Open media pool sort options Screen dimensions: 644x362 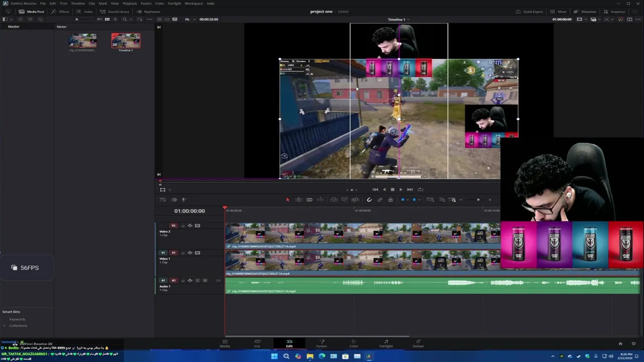140,19
